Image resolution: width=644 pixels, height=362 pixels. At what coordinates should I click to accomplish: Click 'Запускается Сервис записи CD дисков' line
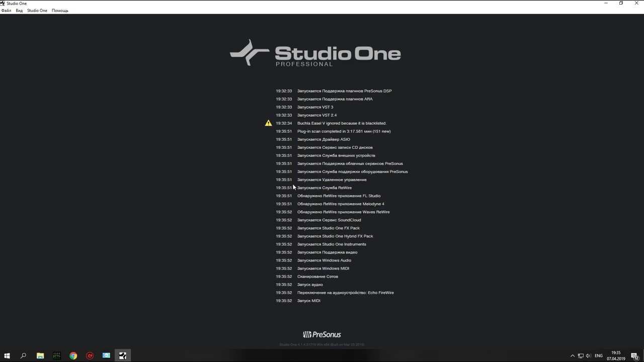click(335, 147)
